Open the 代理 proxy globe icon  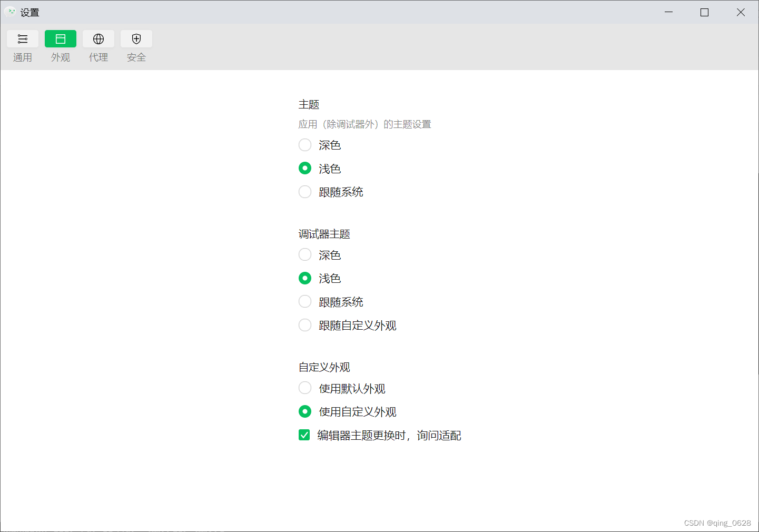pos(98,39)
